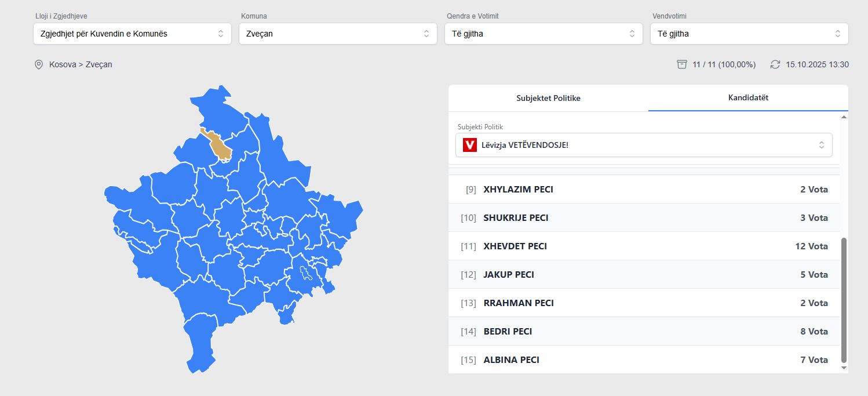Click the ballot box count icon
868x396 pixels.
pos(682,64)
